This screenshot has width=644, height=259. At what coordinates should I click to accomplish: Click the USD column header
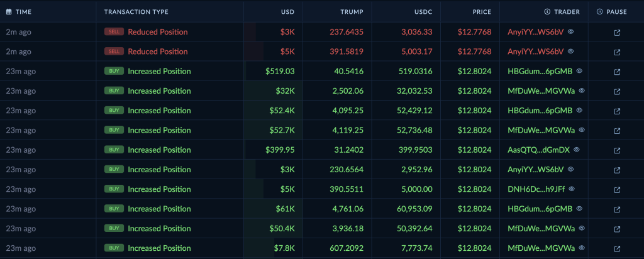(x=288, y=12)
